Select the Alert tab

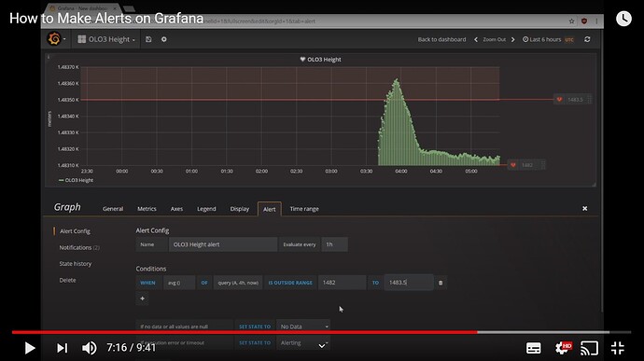point(270,209)
